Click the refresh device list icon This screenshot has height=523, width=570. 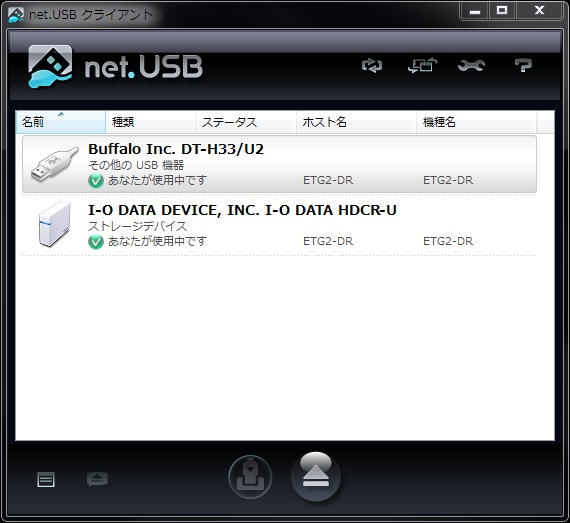tap(372, 66)
